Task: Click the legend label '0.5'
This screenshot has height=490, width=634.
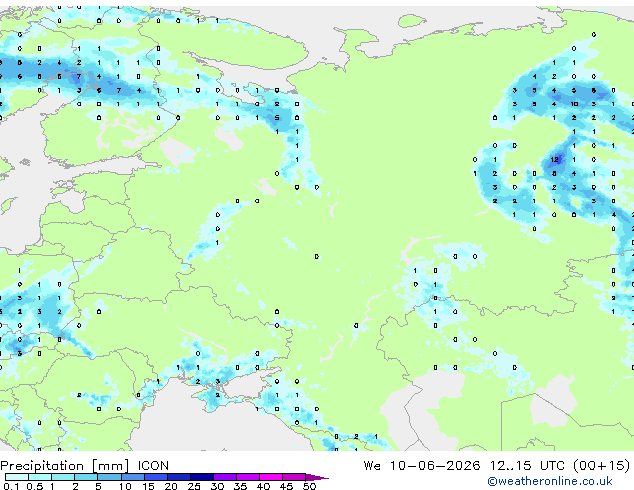Action: 35,486
